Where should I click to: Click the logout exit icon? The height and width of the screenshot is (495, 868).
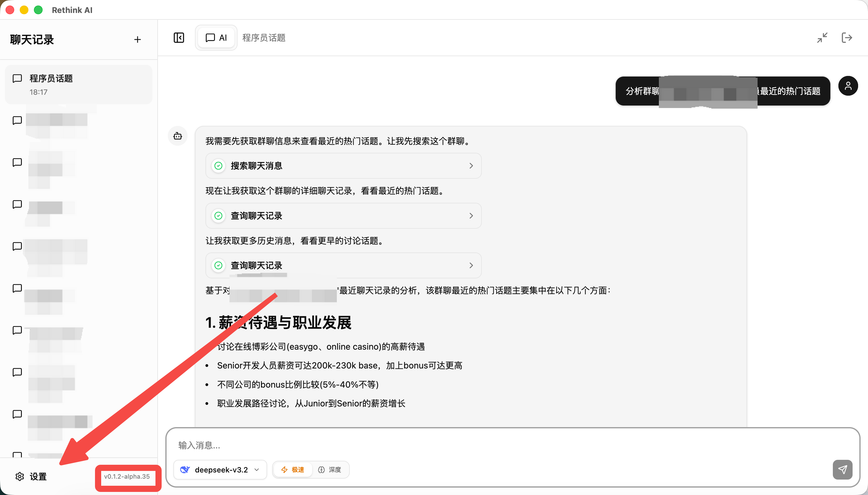click(x=847, y=38)
